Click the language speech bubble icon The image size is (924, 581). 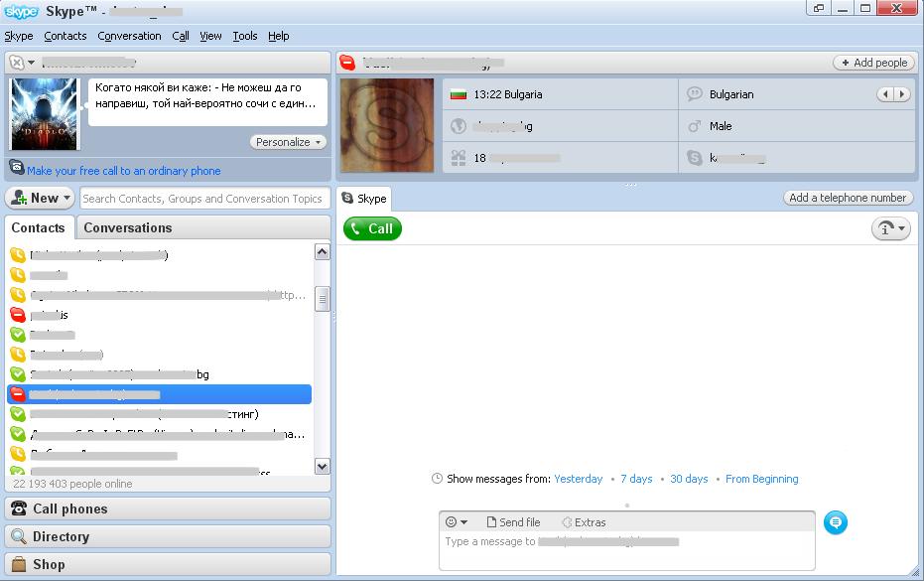(695, 93)
